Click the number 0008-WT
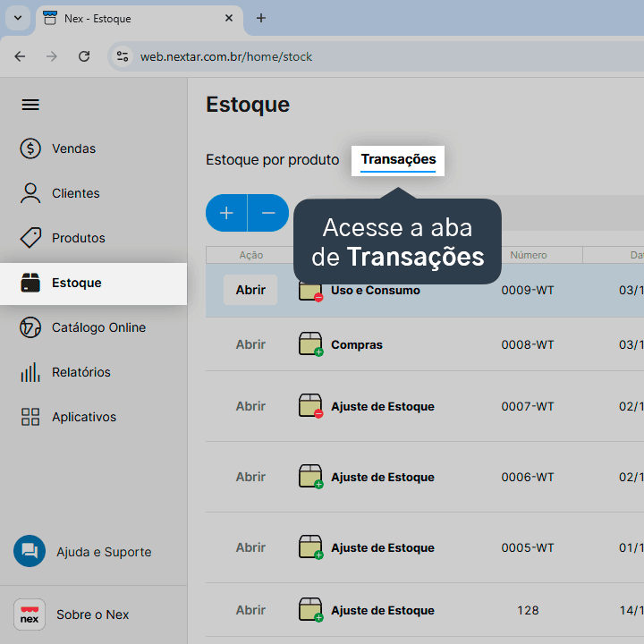This screenshot has width=644, height=644. click(x=528, y=344)
